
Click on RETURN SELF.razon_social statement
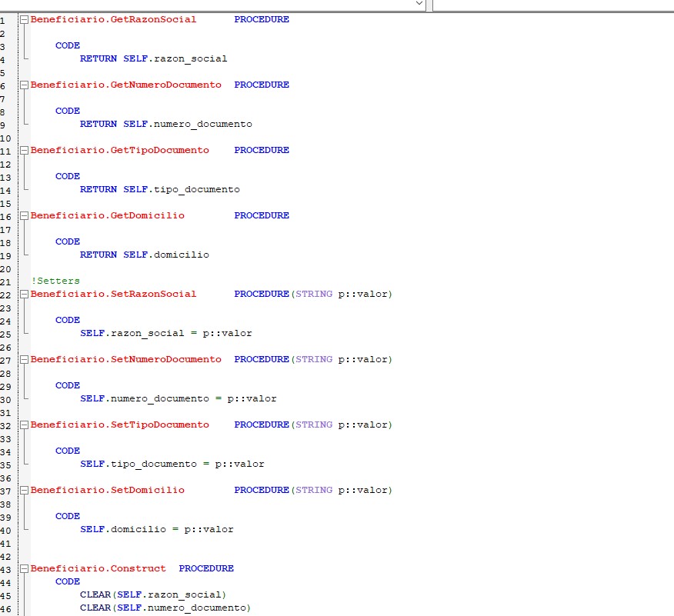click(x=153, y=58)
